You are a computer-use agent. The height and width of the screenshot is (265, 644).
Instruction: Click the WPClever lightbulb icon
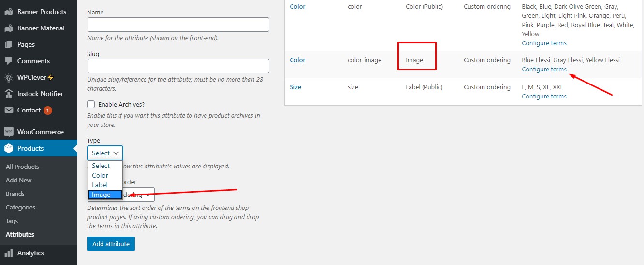[8, 77]
